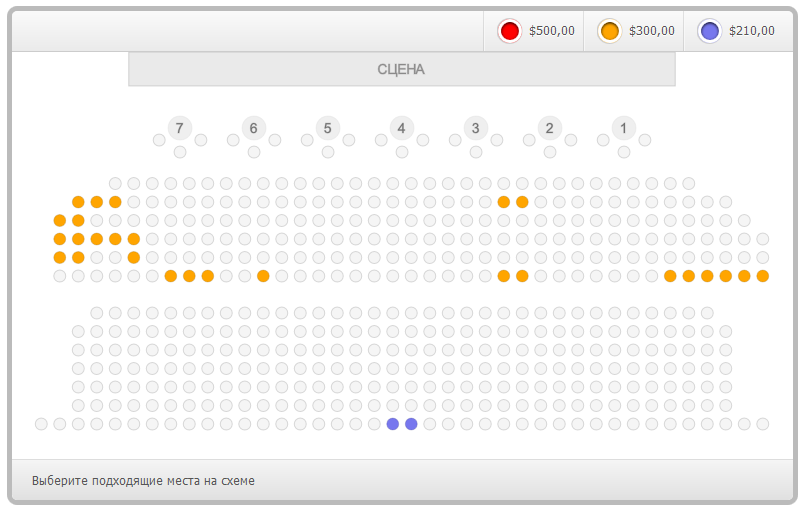Click the СЦЕНА stage banner

[401, 69]
